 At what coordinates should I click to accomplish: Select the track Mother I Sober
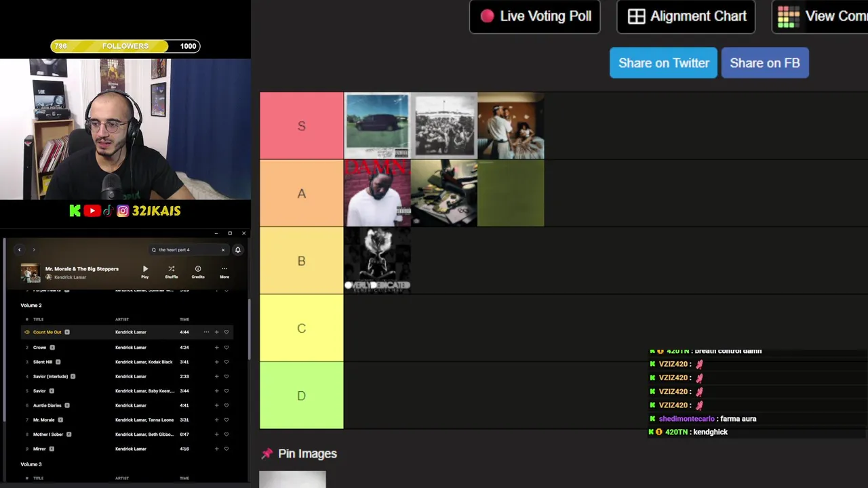[48, 434]
